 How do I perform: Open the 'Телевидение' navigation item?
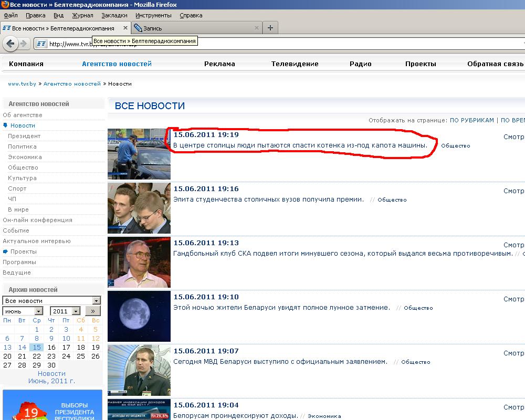pos(295,64)
